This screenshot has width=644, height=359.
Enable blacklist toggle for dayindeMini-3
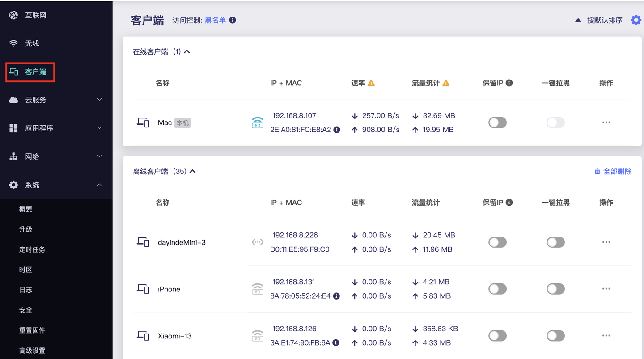click(x=555, y=242)
